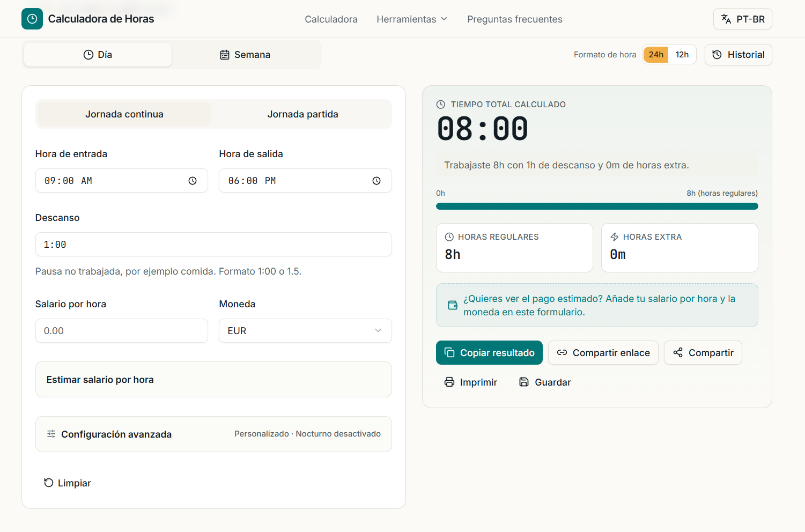
Task: Click the '0m' extra hours value
Action: 618,255
